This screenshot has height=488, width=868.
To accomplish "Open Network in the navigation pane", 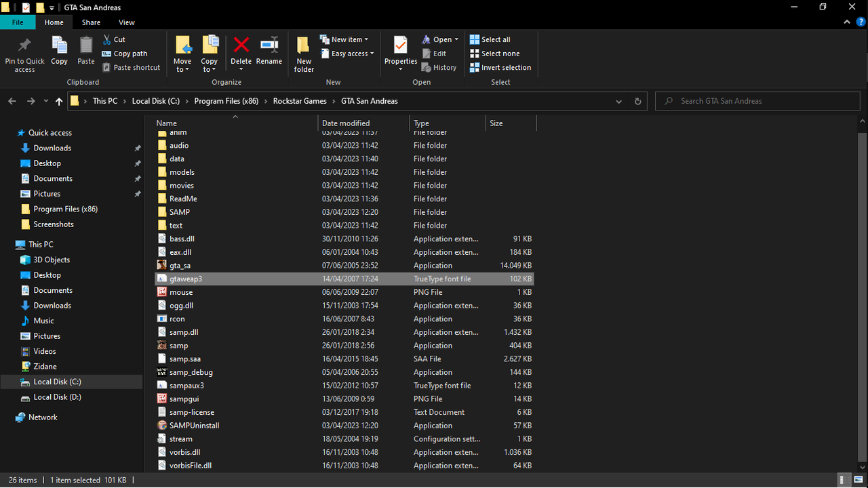I will 43,418.
